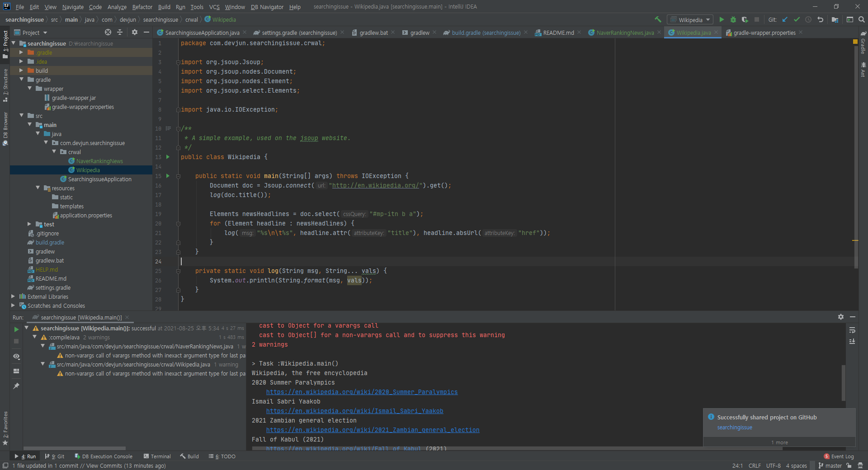The height and width of the screenshot is (470, 868).
Task: Hide the Run tool window
Action: [x=853, y=317]
